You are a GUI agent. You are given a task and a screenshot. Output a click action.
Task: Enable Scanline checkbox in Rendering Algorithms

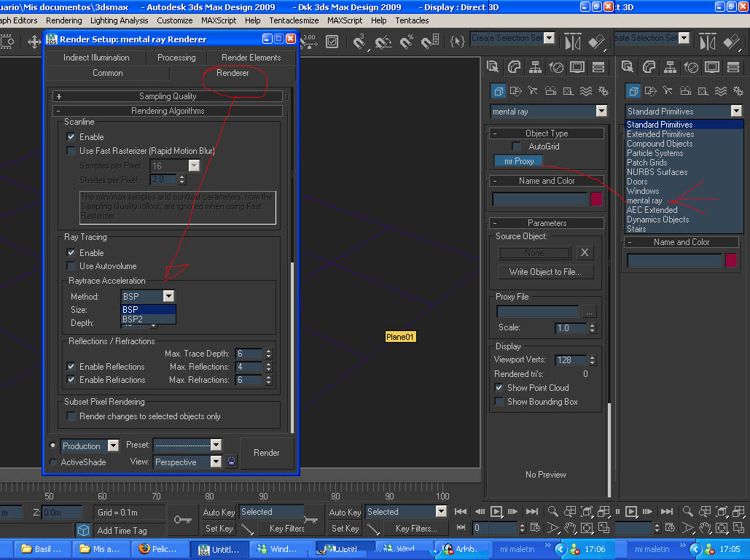coord(71,137)
